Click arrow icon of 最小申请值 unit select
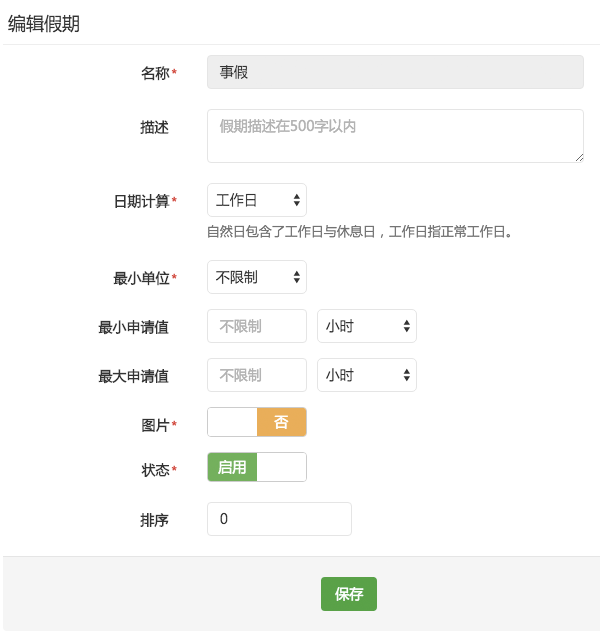Viewport: 600px width, 635px height. coord(407,326)
